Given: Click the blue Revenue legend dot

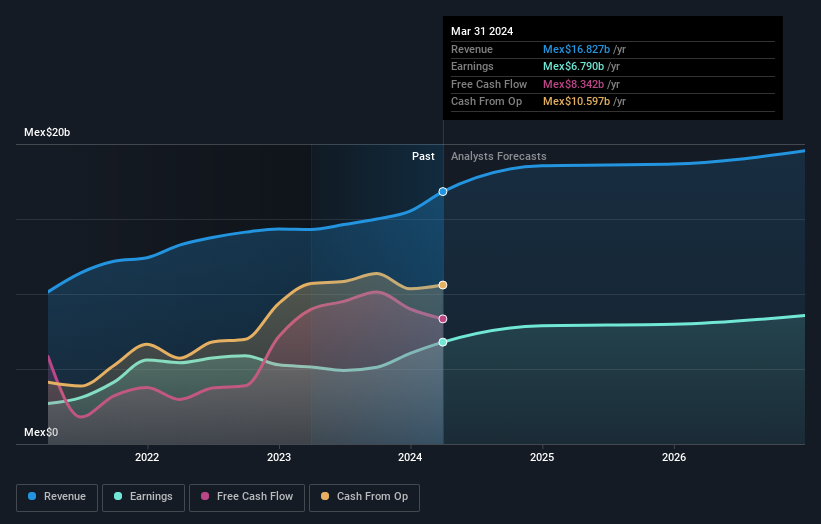Looking at the screenshot, I should (x=32, y=496).
